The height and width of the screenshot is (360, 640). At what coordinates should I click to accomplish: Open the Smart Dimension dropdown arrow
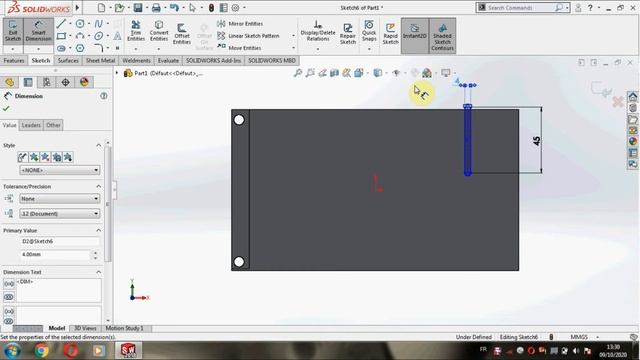pos(38,49)
